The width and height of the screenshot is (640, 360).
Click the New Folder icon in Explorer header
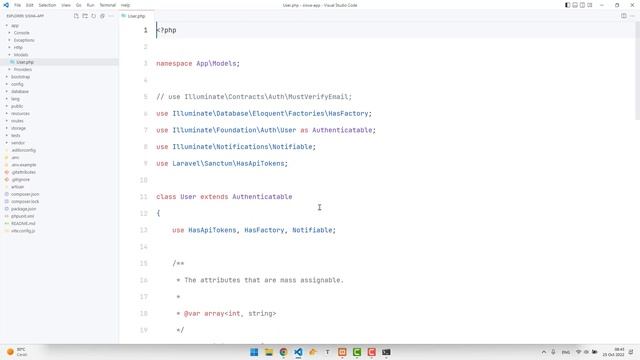point(85,16)
